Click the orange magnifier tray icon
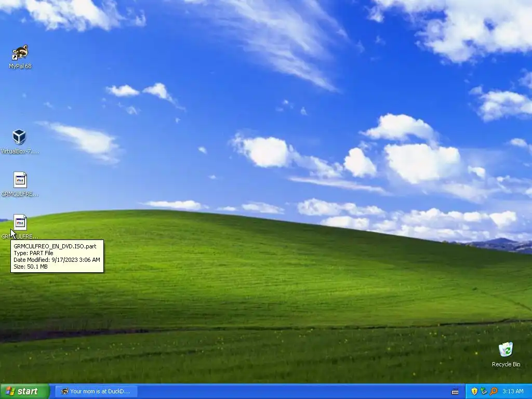Screen dimensions: 532x399 (494, 391)
